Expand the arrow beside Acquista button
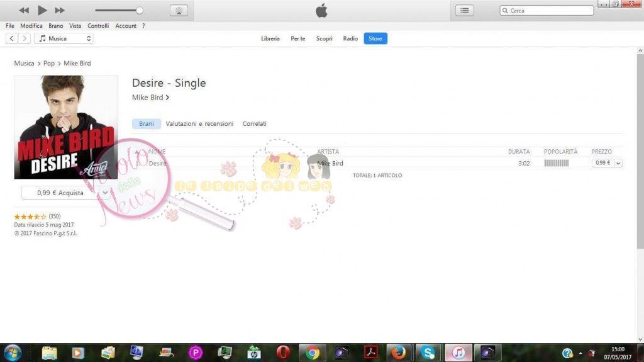This screenshot has width=644, height=362. 105,193
